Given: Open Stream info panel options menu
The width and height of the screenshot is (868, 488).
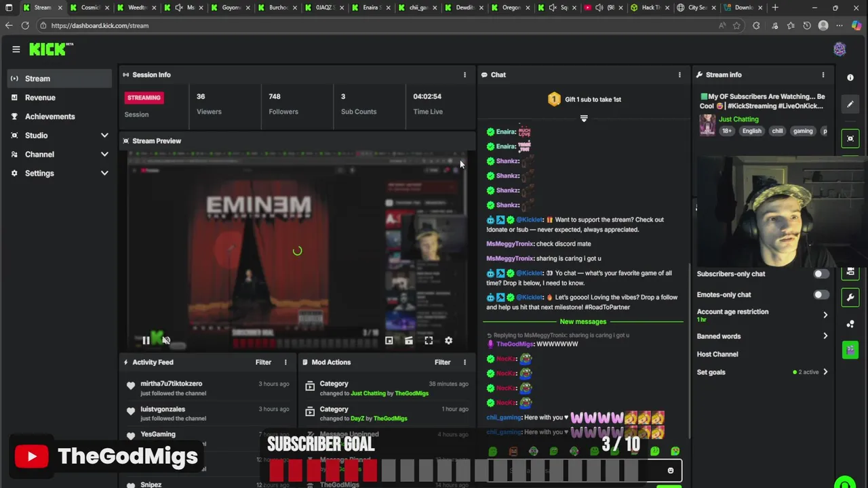Looking at the screenshot, I should click(x=823, y=75).
